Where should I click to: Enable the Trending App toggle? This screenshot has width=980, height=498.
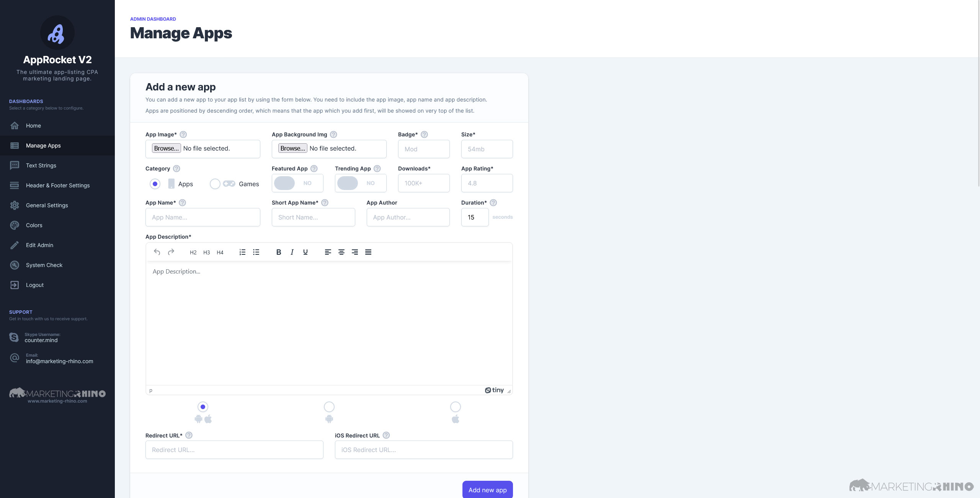[x=348, y=183]
